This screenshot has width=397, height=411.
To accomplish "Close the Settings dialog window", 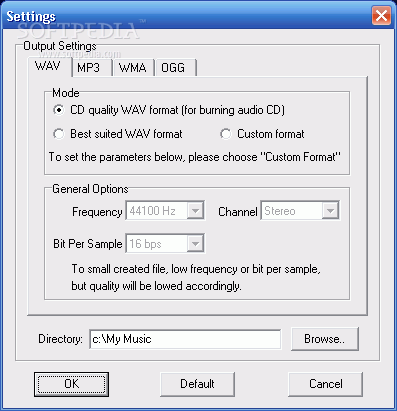I will pos(381,16).
